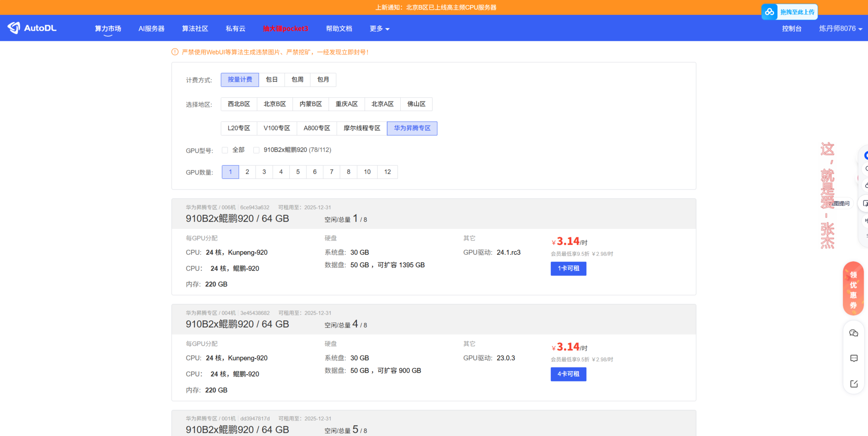
Task: Click the 拖拽至此上传 upload button
Action: pos(790,12)
